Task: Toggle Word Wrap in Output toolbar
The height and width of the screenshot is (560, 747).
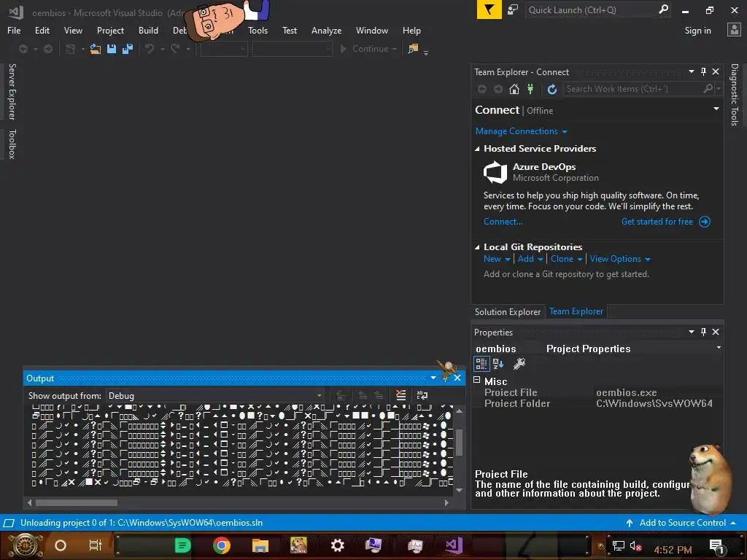Action: click(422, 395)
